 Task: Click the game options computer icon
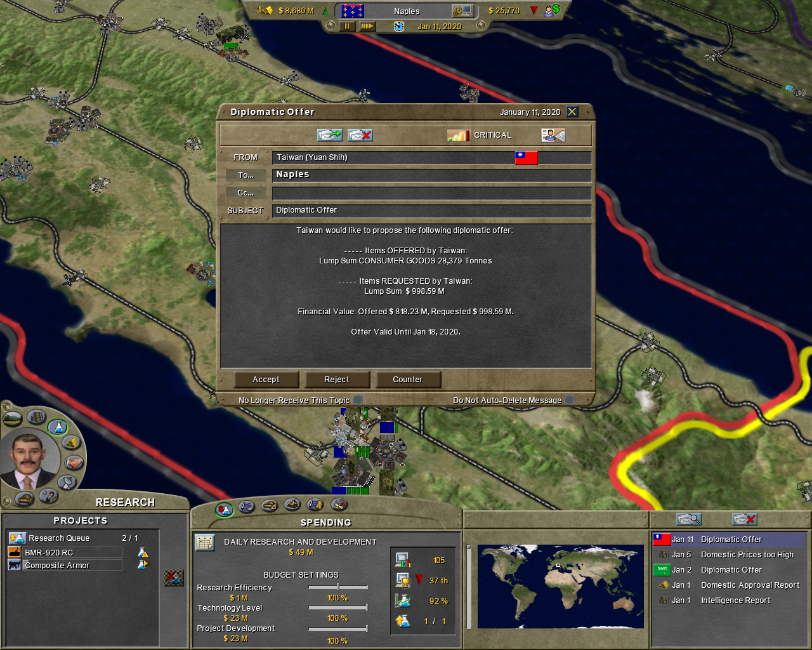[x=462, y=11]
